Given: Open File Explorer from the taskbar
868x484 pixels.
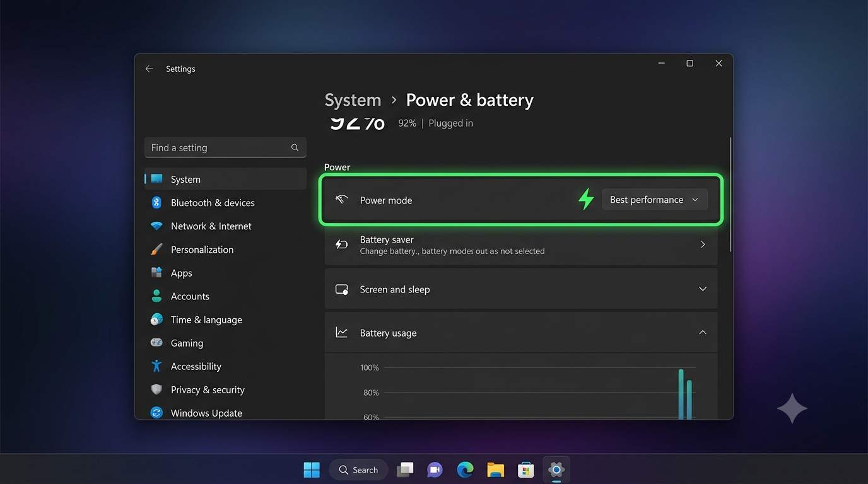Looking at the screenshot, I should (496, 470).
